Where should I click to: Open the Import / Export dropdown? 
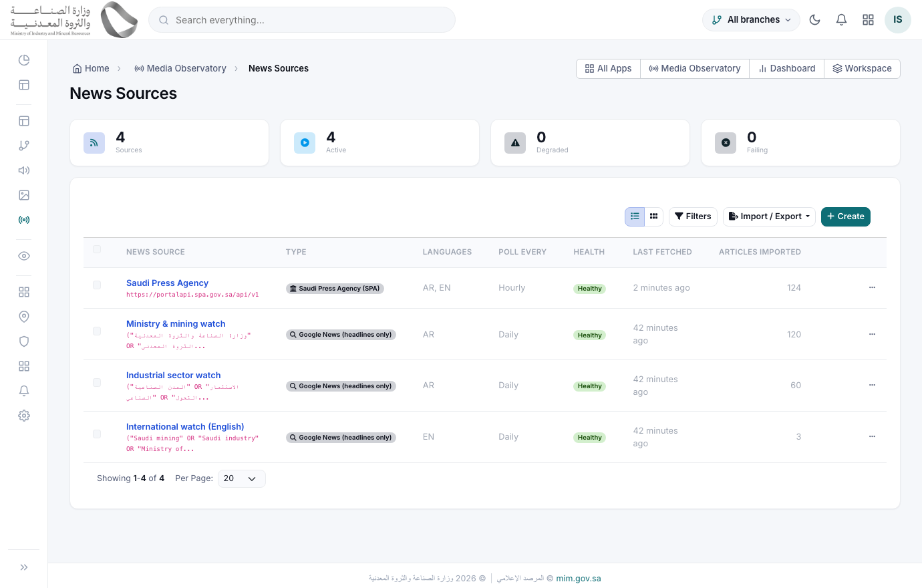769,216
